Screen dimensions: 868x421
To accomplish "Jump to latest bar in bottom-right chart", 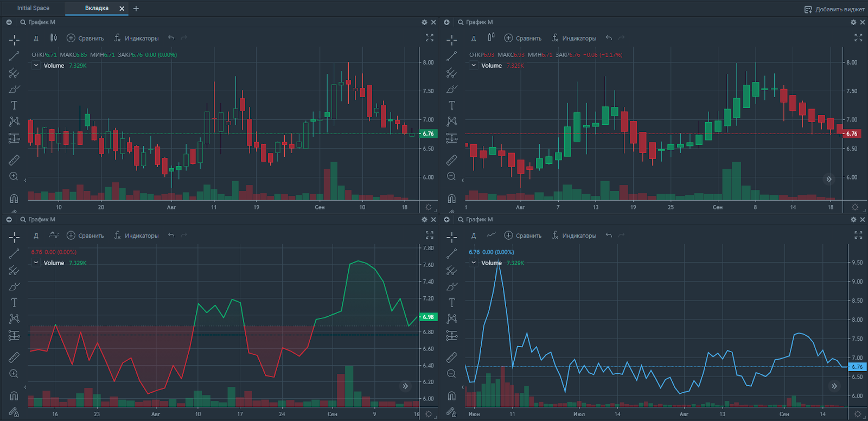I will (834, 386).
